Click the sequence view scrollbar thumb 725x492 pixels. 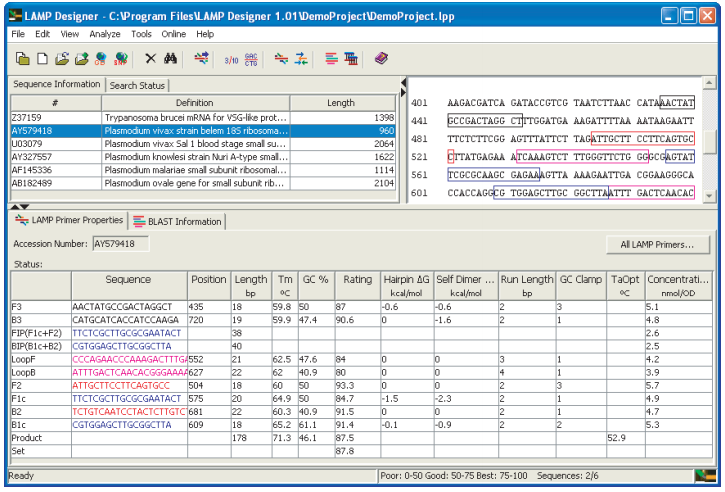709,142
